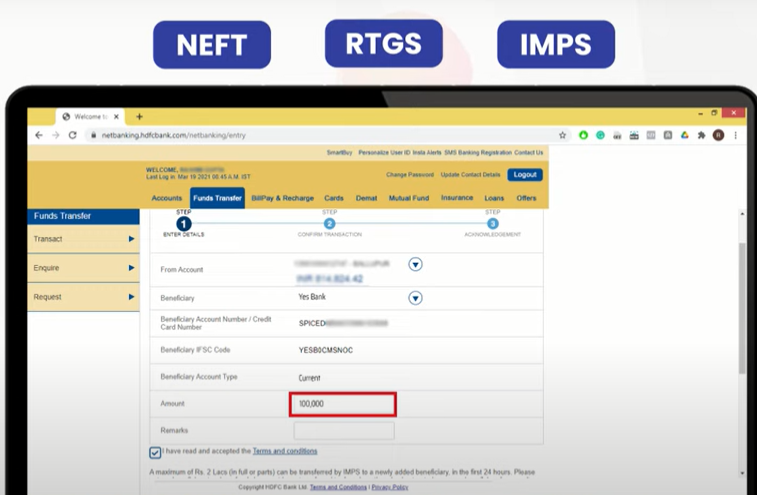Open the BillPay & Recharge tab

(x=282, y=198)
